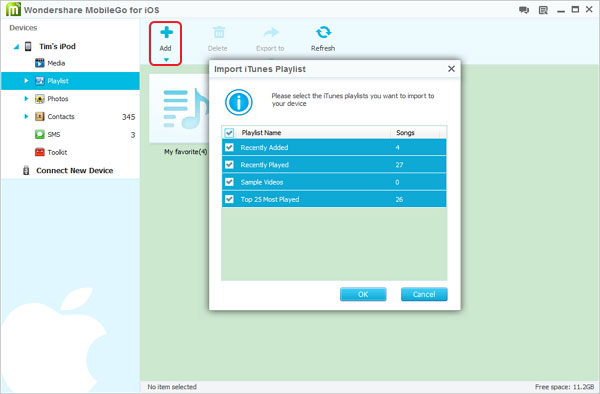Toggle the select-all checkbox beside Playlist Name

tap(229, 133)
